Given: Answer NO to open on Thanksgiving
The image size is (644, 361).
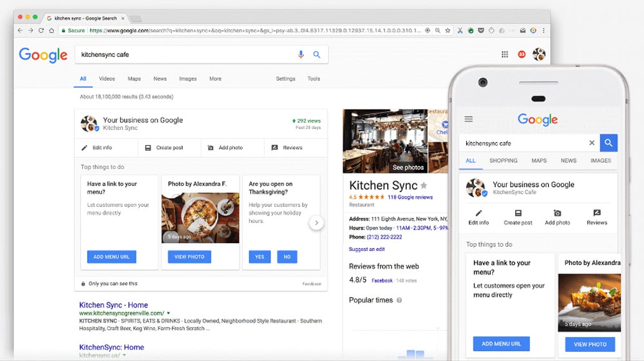Looking at the screenshot, I should coord(287,257).
